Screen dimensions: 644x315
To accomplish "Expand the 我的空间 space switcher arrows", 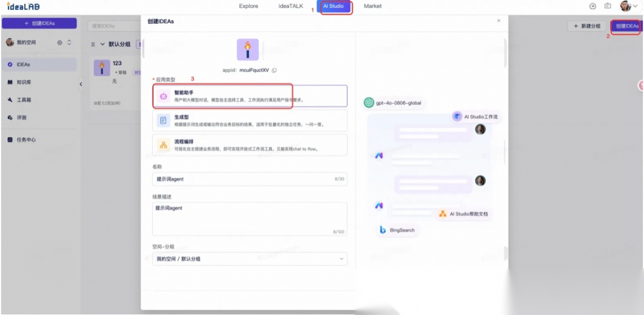I will point(69,42).
